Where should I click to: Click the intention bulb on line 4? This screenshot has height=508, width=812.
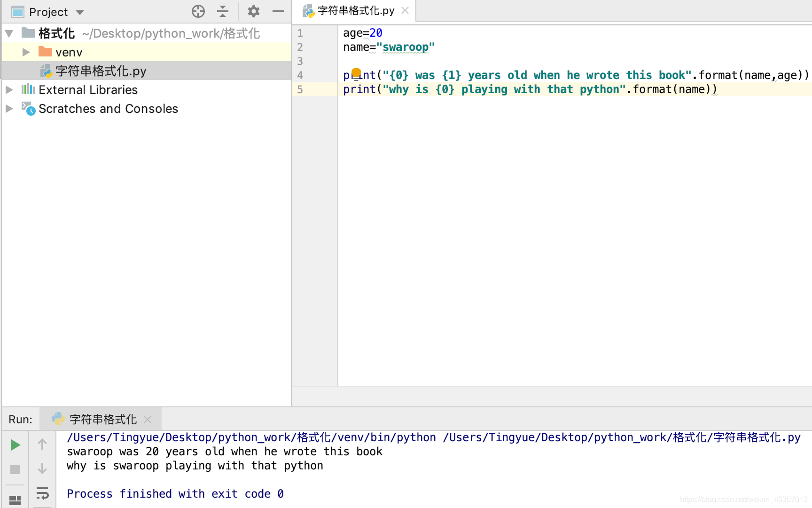[356, 73]
